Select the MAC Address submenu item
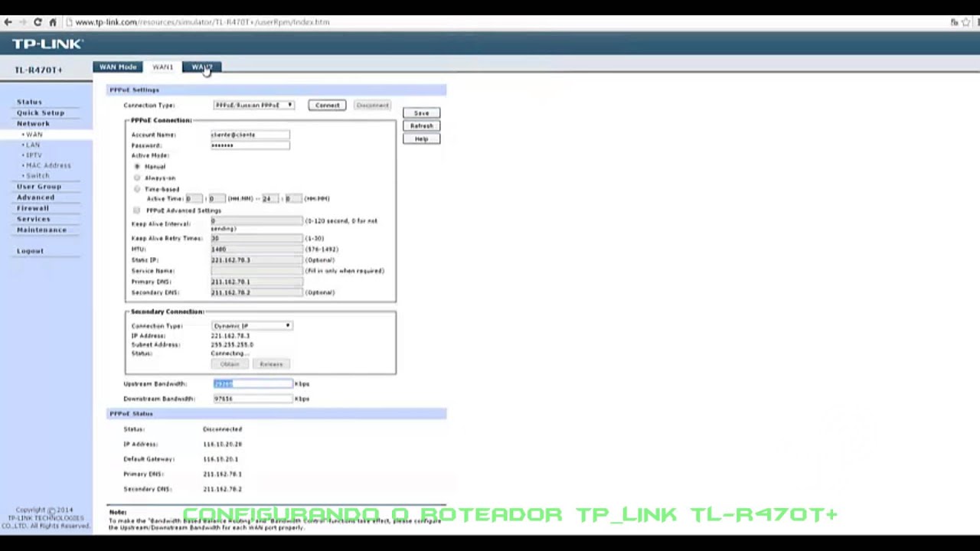980x551 pixels. 47,165
